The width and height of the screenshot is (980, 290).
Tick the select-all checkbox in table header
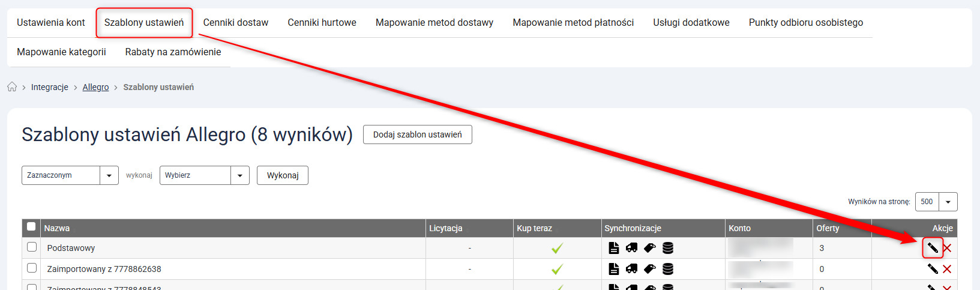coord(31,227)
